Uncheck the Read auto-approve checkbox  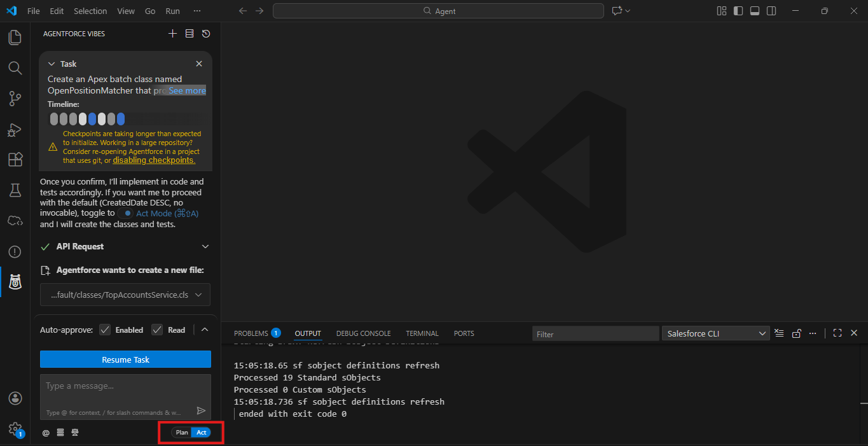tap(157, 330)
